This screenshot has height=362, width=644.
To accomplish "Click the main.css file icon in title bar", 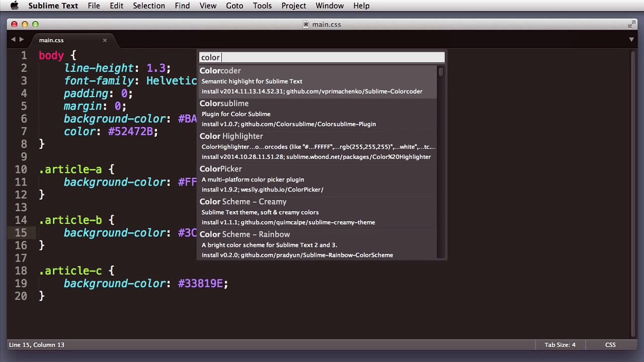I will 305,24.
